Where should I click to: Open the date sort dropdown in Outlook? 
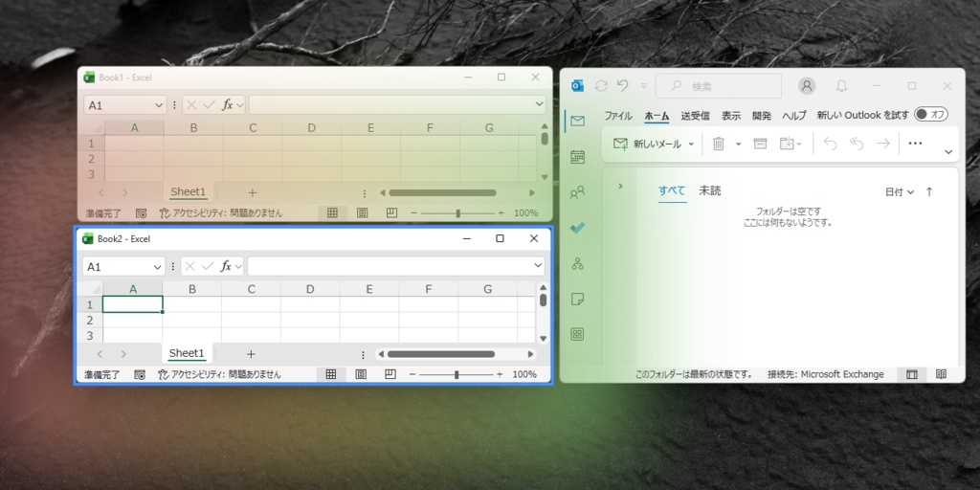[x=900, y=191]
